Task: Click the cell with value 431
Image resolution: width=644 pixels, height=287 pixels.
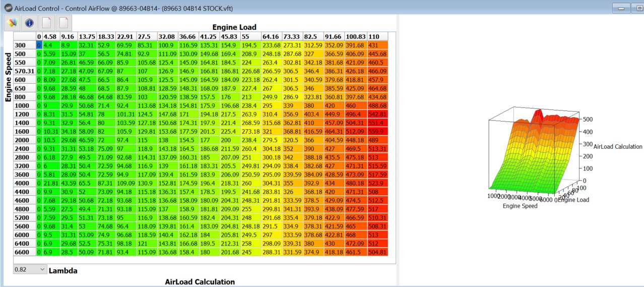Action: point(377,45)
